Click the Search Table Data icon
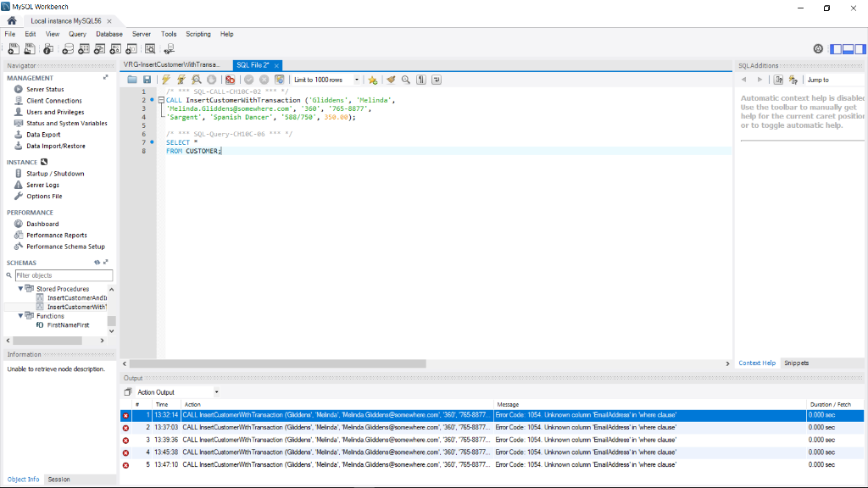 pos(149,48)
